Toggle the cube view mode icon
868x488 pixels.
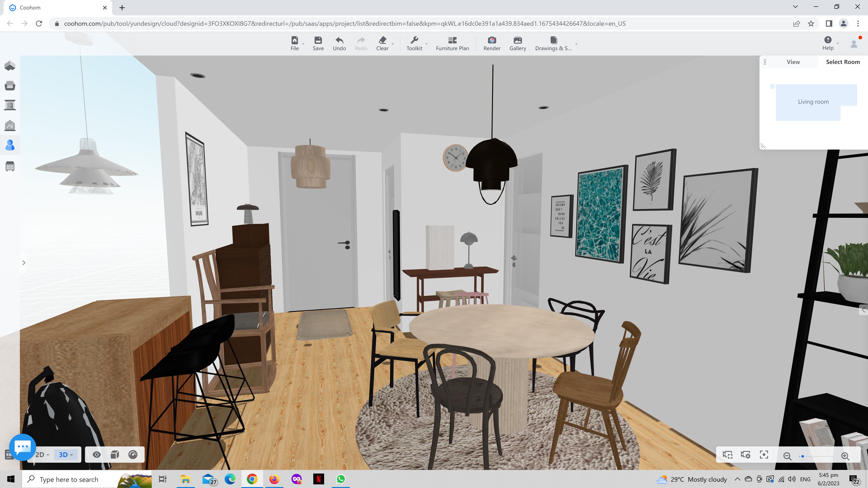coord(115,454)
